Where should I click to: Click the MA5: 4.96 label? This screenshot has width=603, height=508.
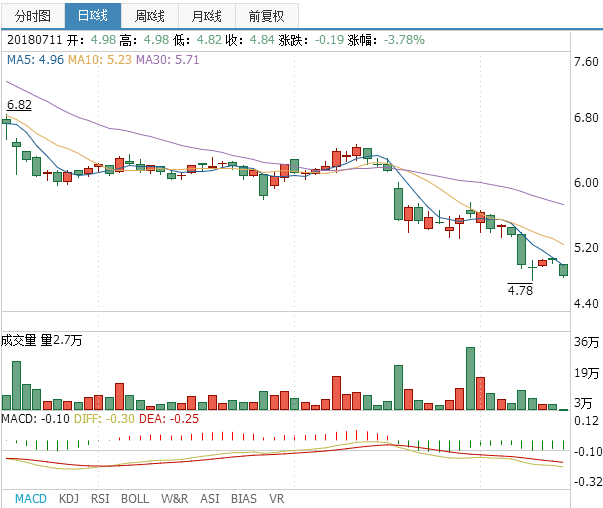pos(35,60)
